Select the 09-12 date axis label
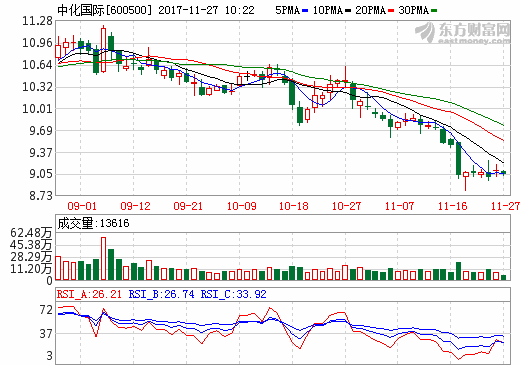Screen dimensions: 520x365 [135, 206]
